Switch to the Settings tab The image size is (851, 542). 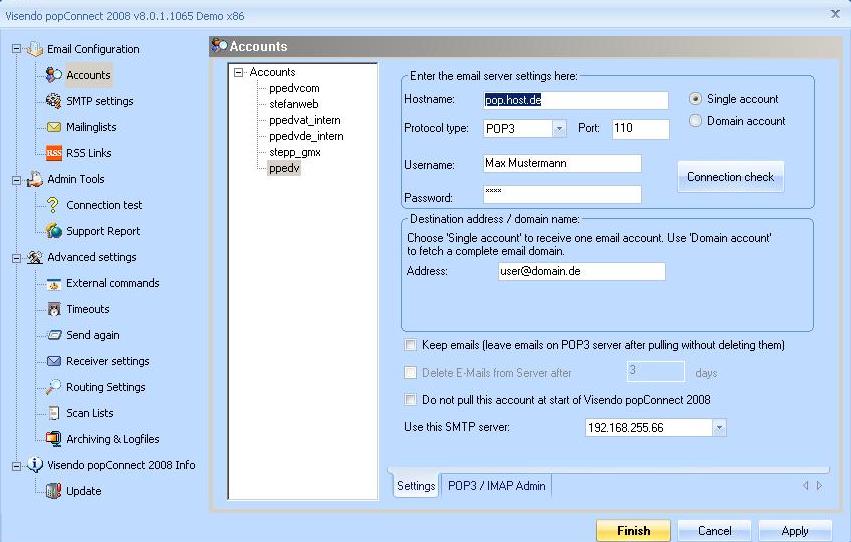click(x=416, y=486)
